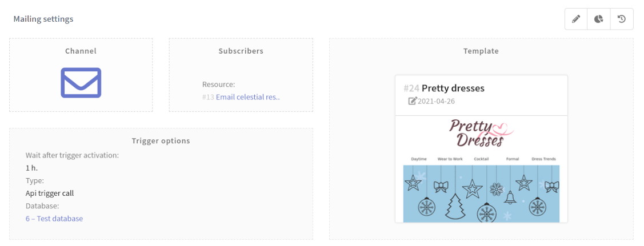The width and height of the screenshot is (644, 246).
Task: Open the pie chart statistics icon
Action: coord(599,19)
